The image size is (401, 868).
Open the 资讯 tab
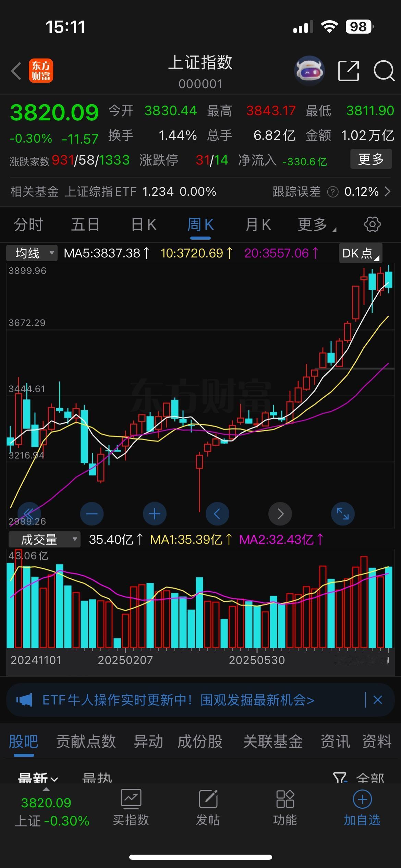click(335, 741)
